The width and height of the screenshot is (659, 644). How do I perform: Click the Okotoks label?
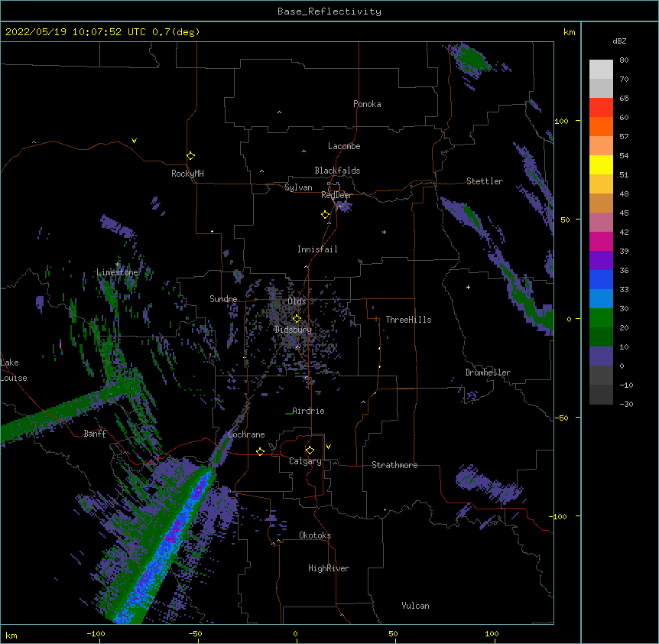[315, 535]
